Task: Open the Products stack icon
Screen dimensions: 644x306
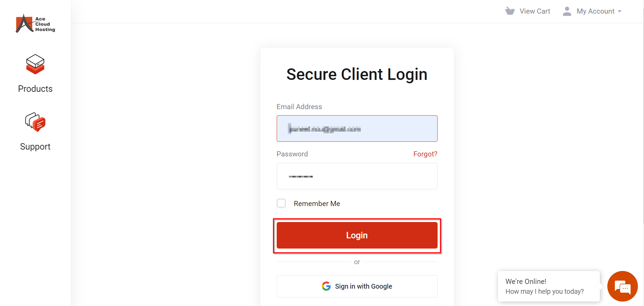Action: (x=35, y=64)
